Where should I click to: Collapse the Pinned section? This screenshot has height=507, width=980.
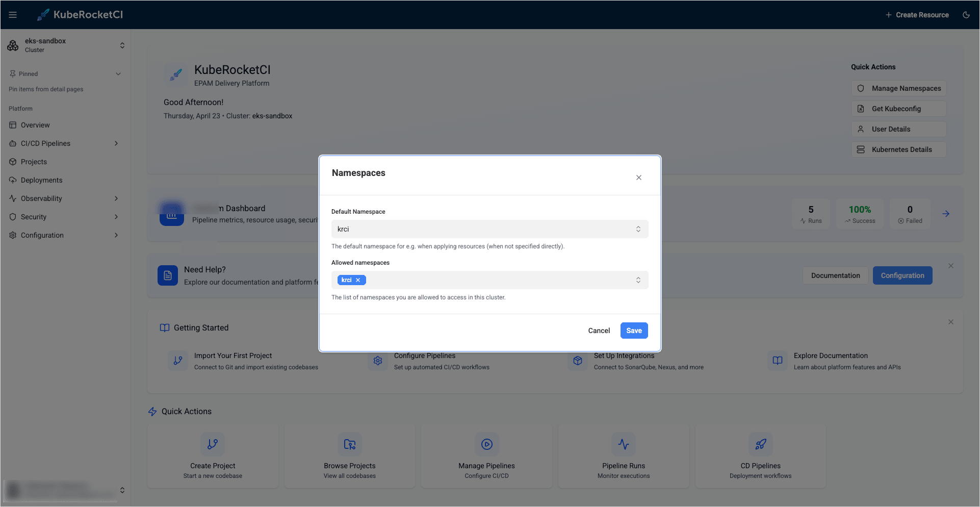tap(118, 73)
